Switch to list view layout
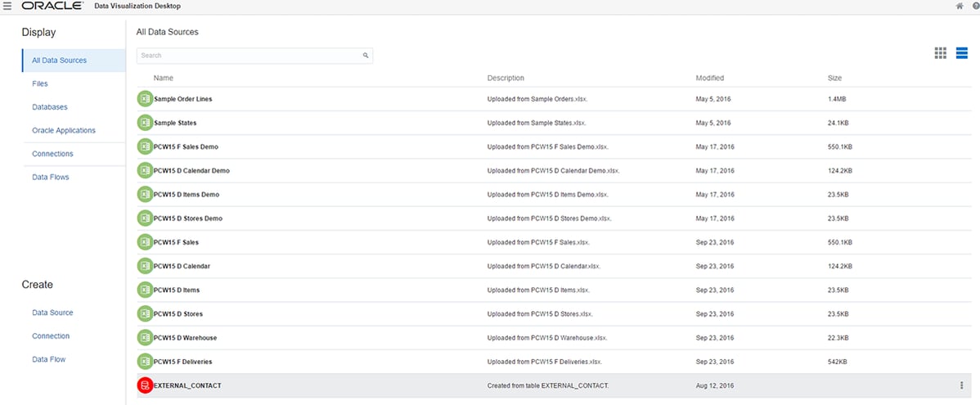This screenshot has height=405, width=980. [962, 53]
